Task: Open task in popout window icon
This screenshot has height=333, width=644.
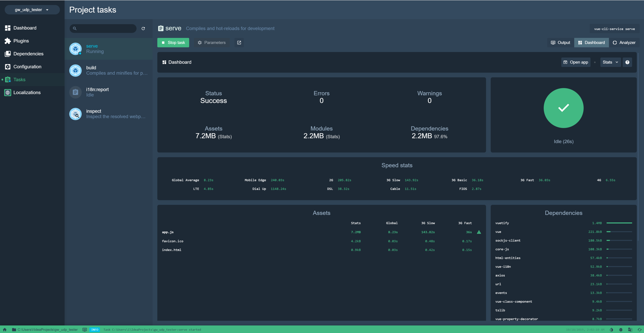Action: click(x=239, y=43)
